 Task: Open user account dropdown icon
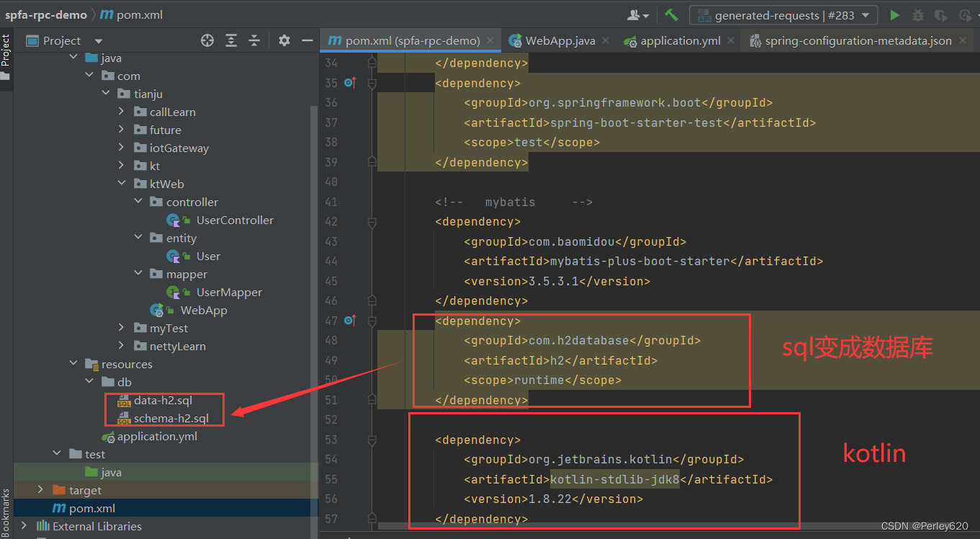click(638, 15)
